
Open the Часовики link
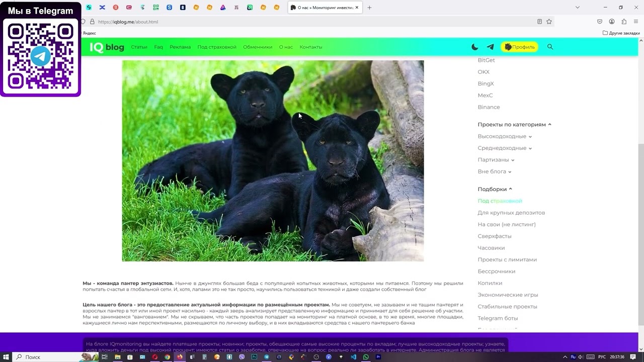pyautogui.click(x=491, y=248)
